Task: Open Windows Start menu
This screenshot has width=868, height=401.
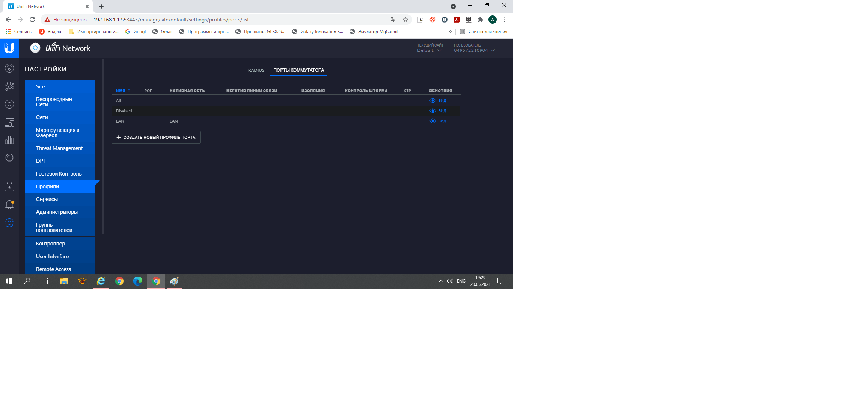Action: (9, 281)
